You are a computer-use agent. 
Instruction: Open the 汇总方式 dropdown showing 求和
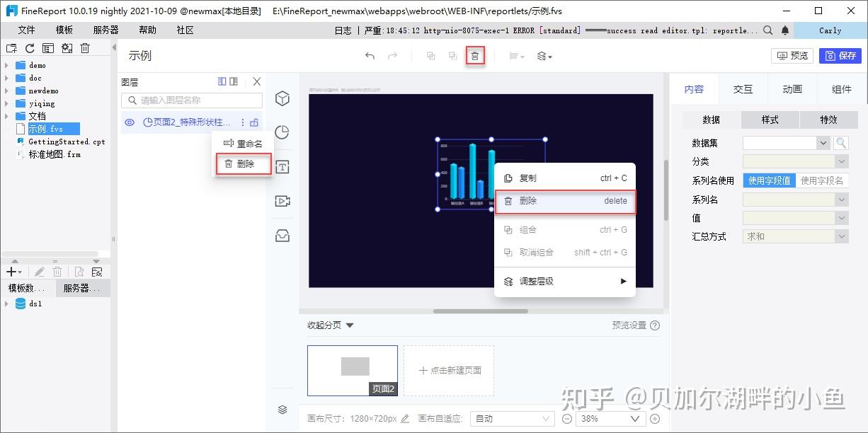(x=795, y=236)
